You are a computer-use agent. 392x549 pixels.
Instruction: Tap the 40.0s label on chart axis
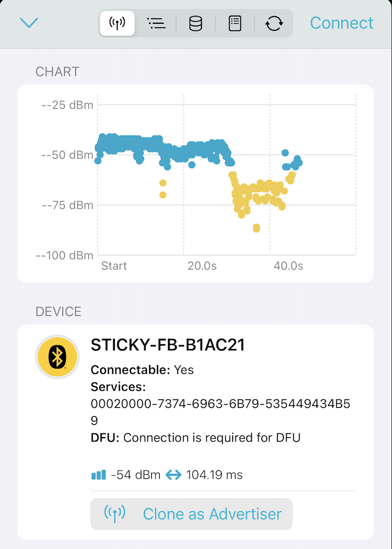[x=288, y=266]
